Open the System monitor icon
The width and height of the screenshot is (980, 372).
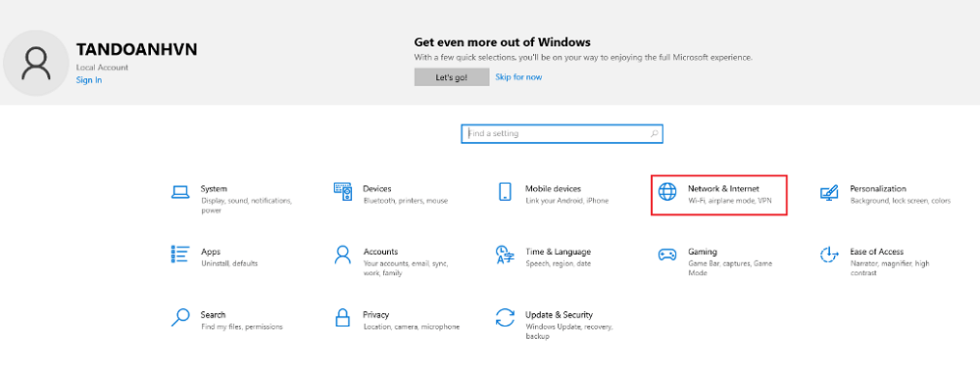[180, 192]
